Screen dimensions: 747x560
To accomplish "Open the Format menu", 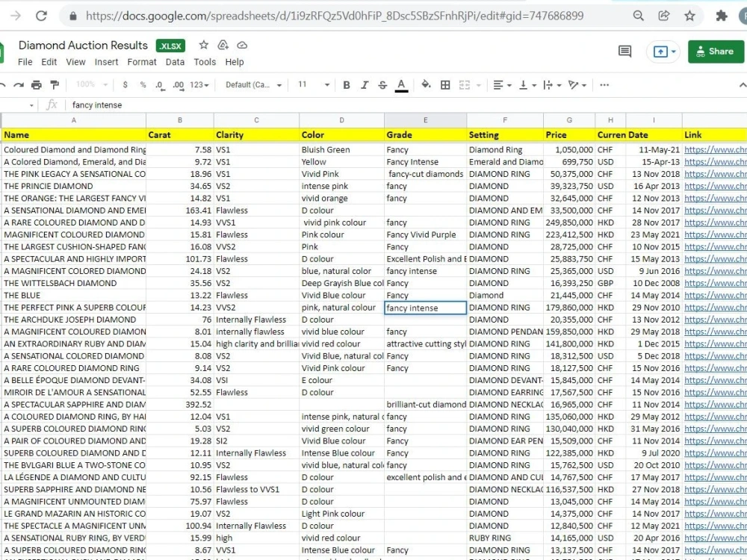I will (x=141, y=62).
